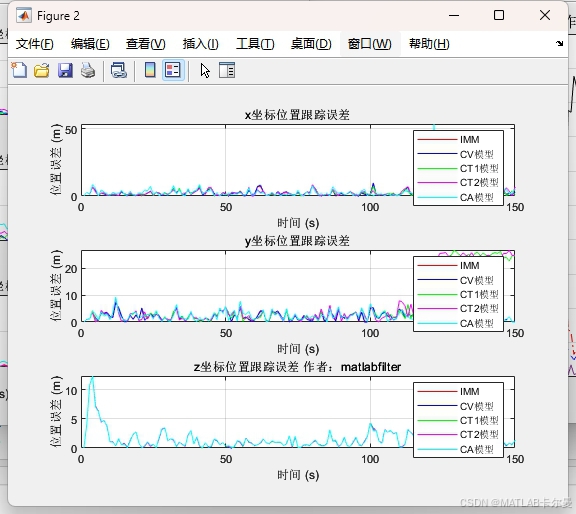Open the 工具(T) menu
Screen dimensions: 576x514
pyautogui.click(x=255, y=44)
